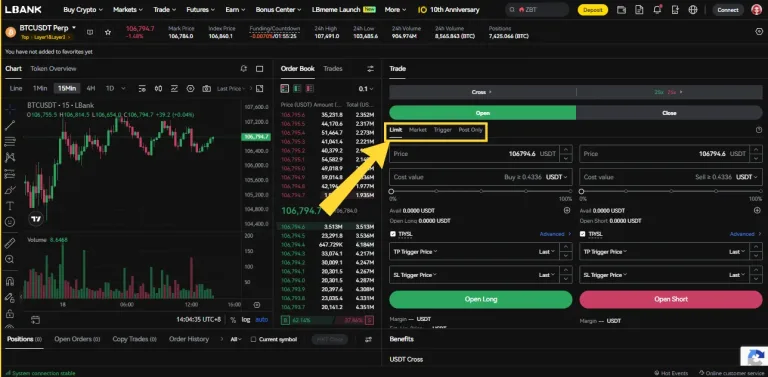This screenshot has width=768, height=377.
Task: Toggle TP/SL checkbox for long order
Action: coord(393,234)
